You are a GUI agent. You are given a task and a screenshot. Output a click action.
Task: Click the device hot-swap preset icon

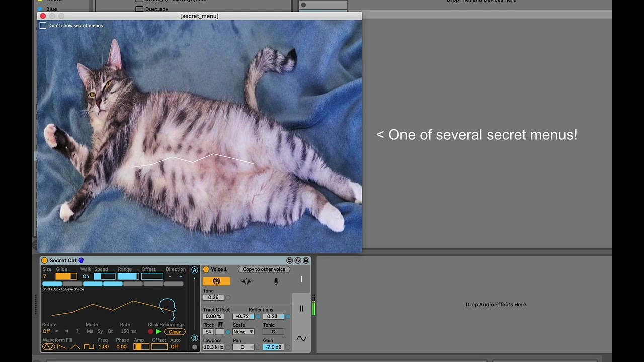tap(298, 260)
